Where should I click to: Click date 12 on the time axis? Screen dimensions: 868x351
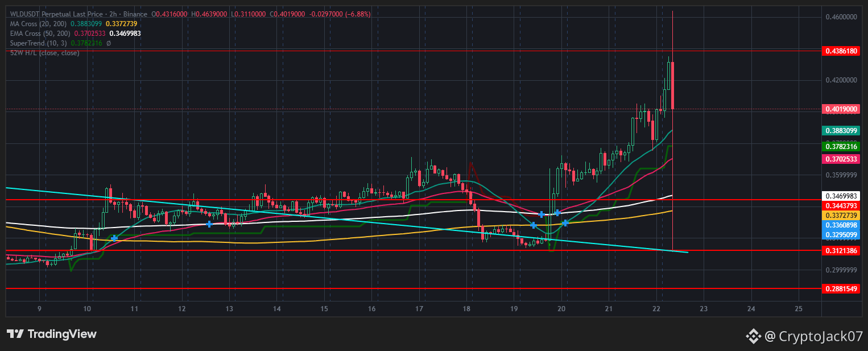tap(181, 309)
